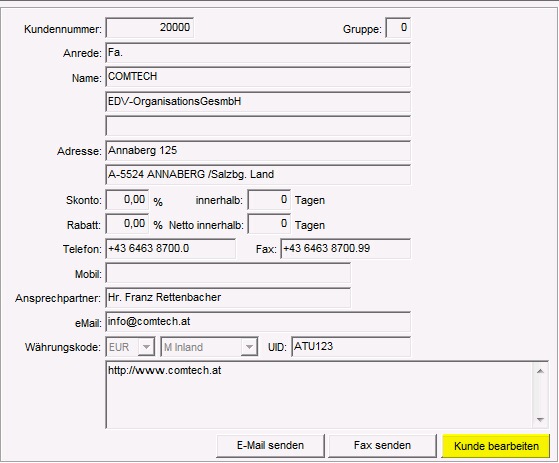Click the Kundennummer label
Viewport: 559px width, 463px height.
63,29
